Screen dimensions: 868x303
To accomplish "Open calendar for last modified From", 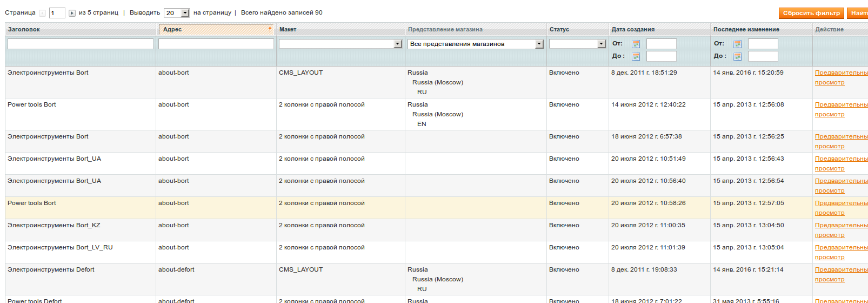I will tap(737, 44).
